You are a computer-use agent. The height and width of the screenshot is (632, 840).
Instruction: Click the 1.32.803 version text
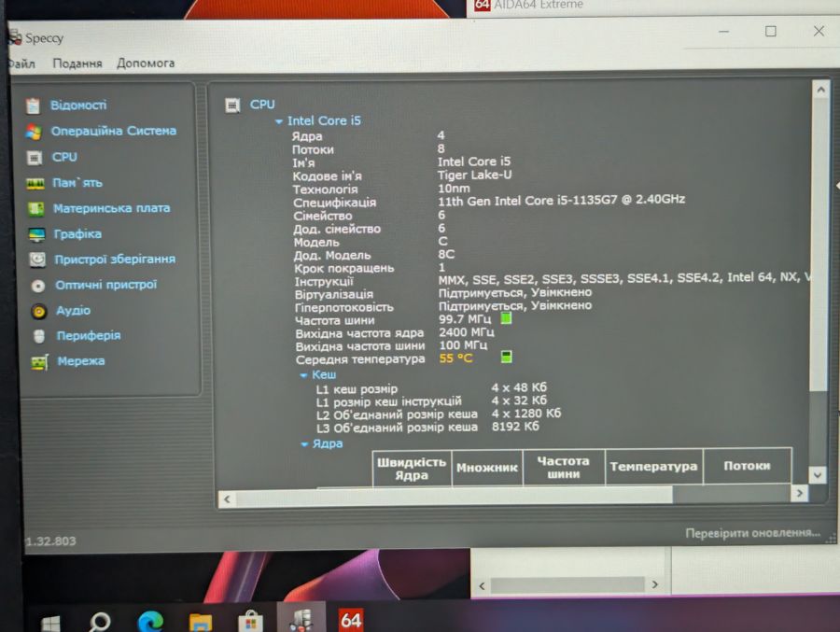coord(51,541)
